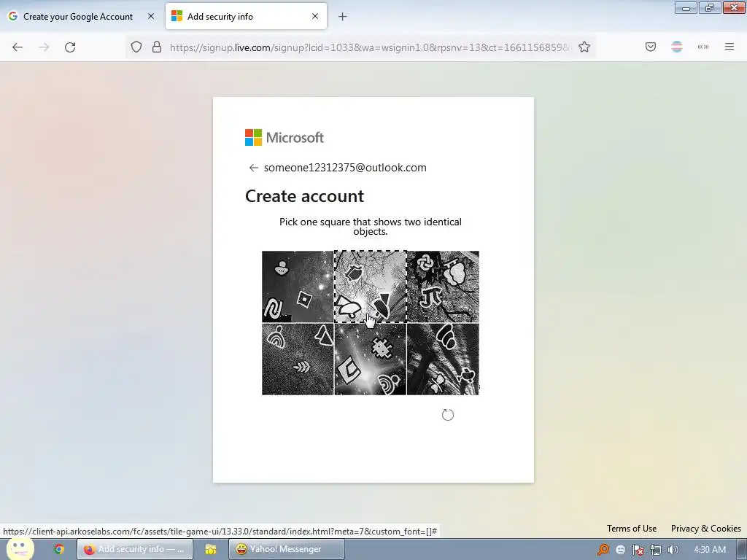Open Terms of Use link
This screenshot has width=747, height=560.
tap(632, 529)
